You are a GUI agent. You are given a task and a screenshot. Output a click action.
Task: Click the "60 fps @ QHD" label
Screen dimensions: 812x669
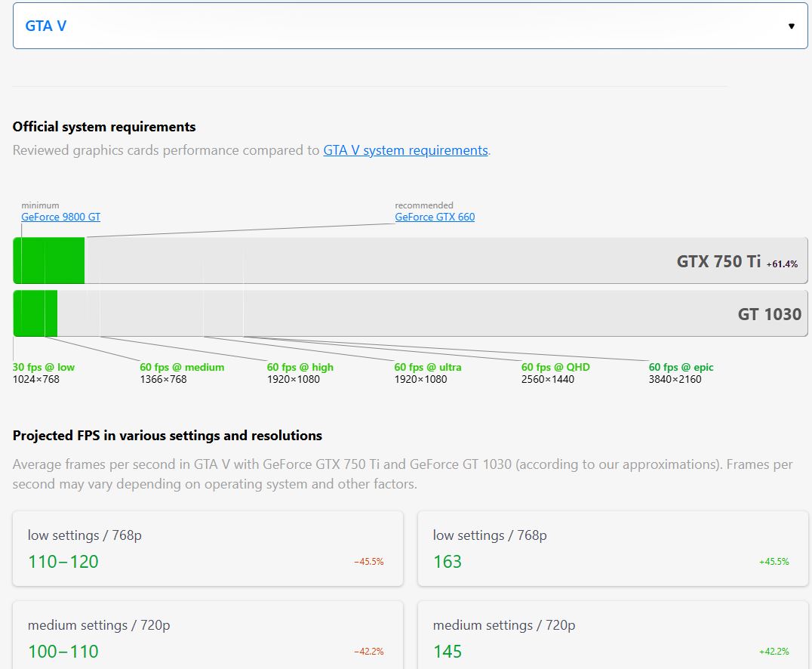pyautogui.click(x=555, y=368)
